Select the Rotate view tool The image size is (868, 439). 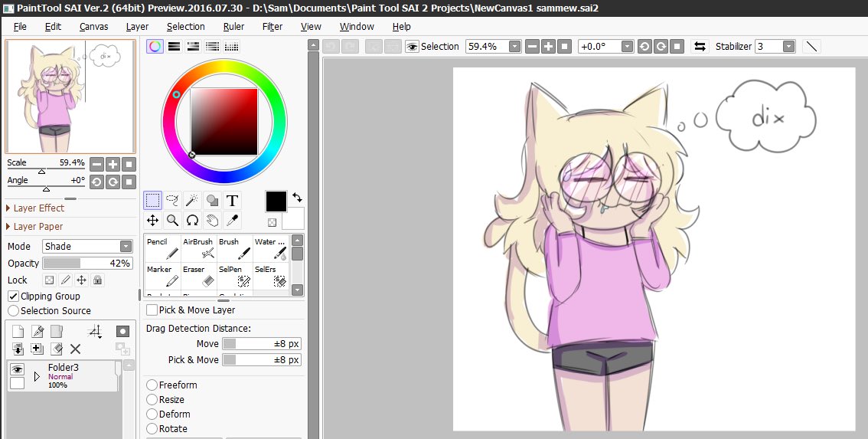pos(192,220)
